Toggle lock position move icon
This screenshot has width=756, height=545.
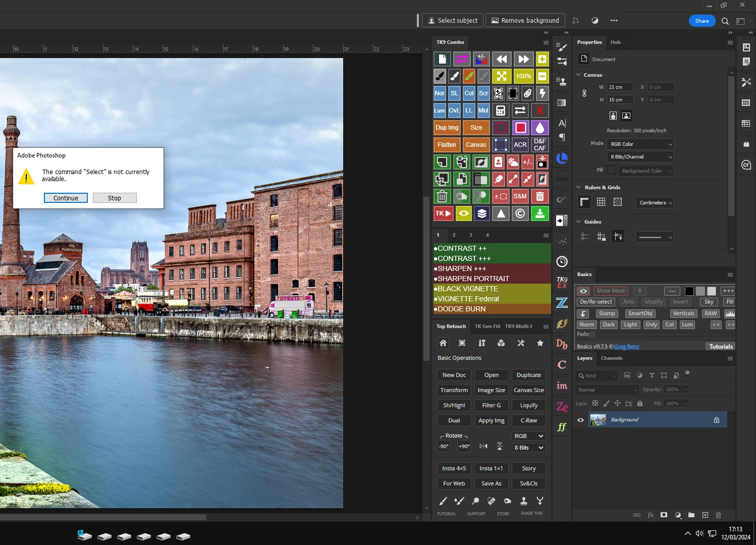point(617,403)
